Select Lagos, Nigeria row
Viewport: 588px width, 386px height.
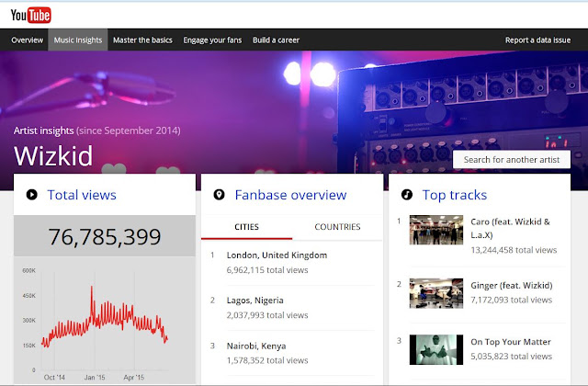click(292, 308)
